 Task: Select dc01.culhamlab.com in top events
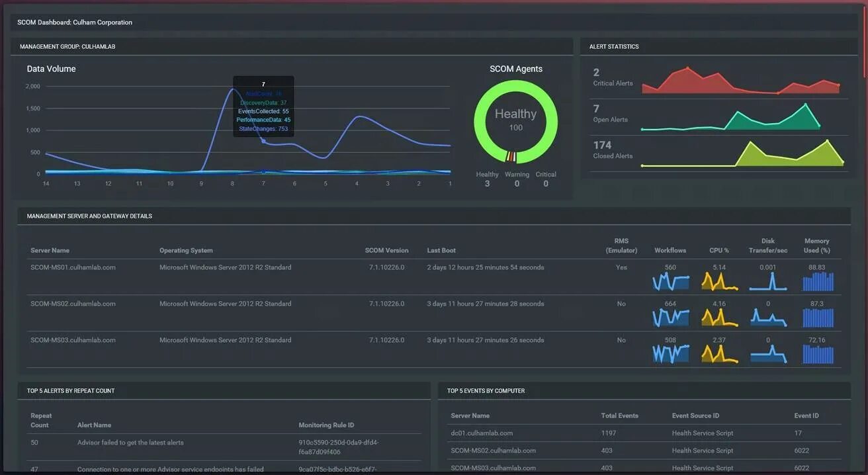(482, 433)
